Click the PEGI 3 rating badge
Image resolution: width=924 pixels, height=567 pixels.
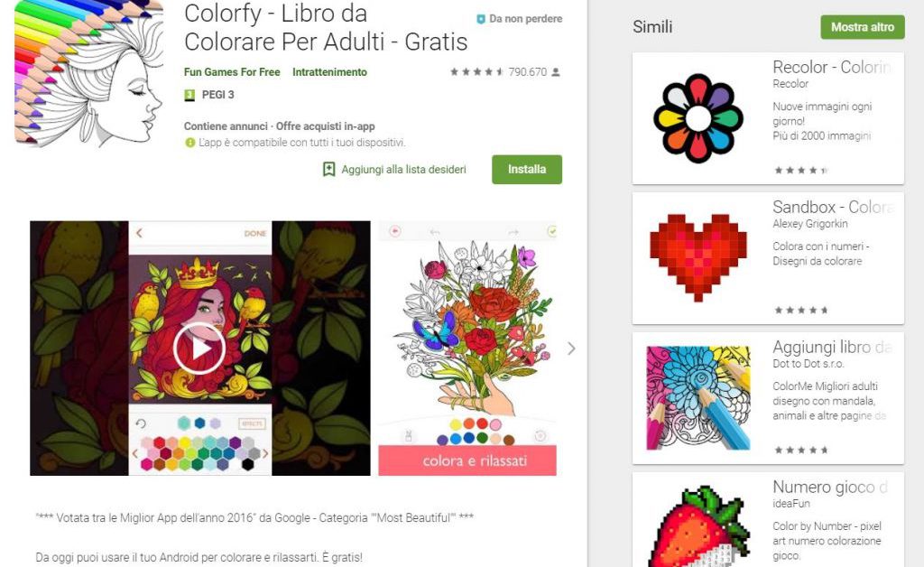(x=189, y=95)
